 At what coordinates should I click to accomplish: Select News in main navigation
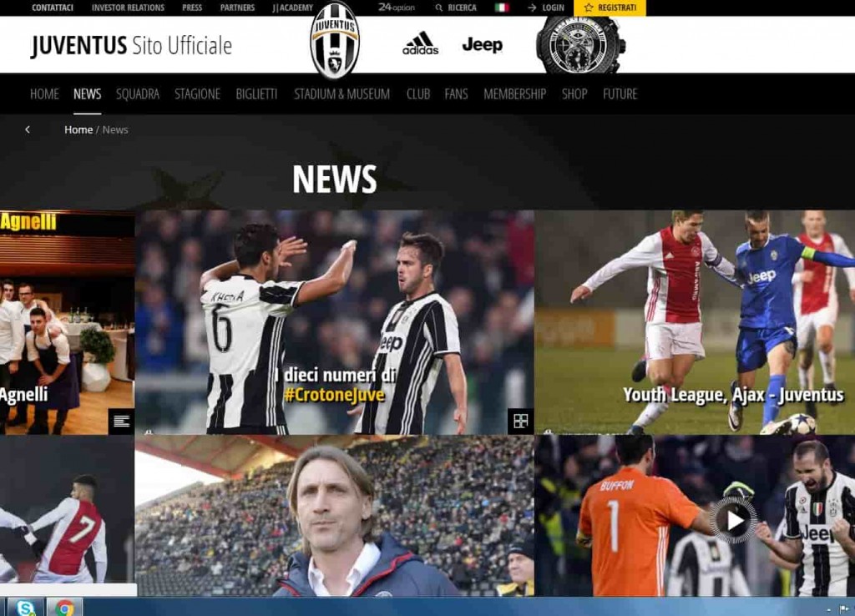click(87, 93)
